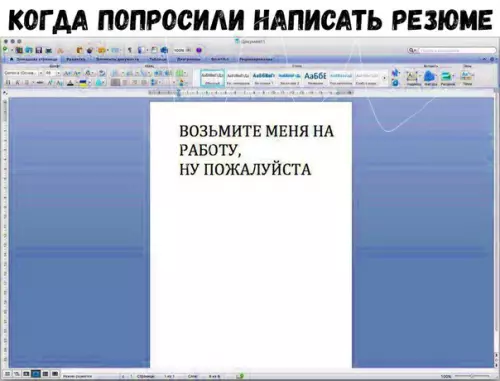Open the Home ribbon tab
This screenshot has height=381, width=500.
(34, 59)
